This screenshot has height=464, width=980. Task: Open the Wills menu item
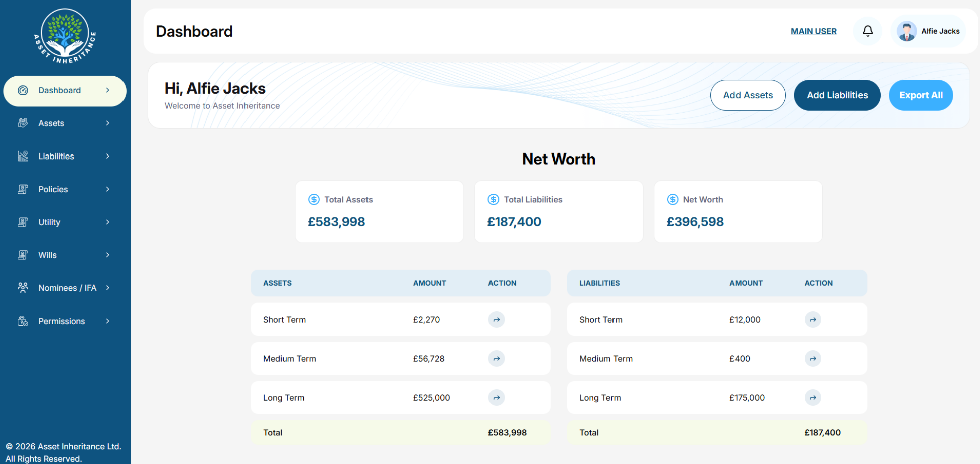48,255
